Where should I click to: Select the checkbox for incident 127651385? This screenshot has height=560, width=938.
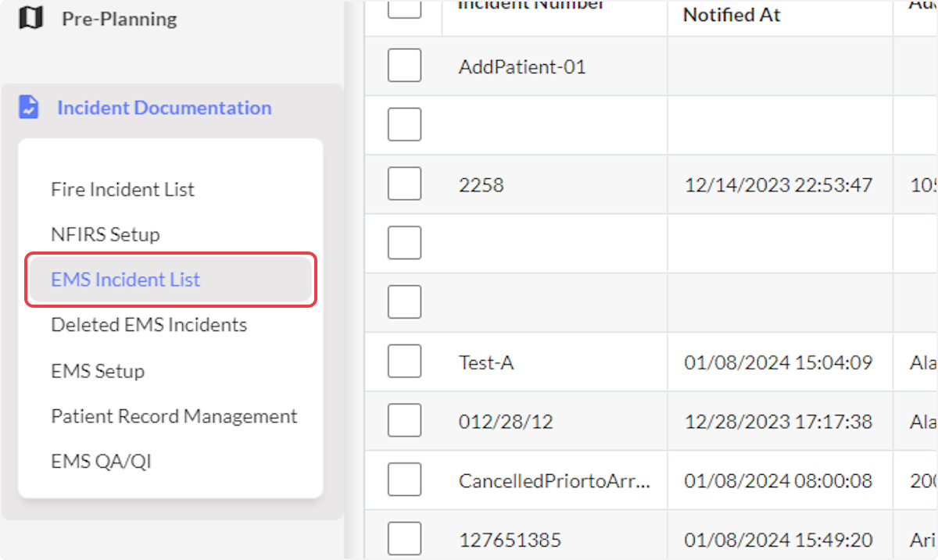pos(404,539)
